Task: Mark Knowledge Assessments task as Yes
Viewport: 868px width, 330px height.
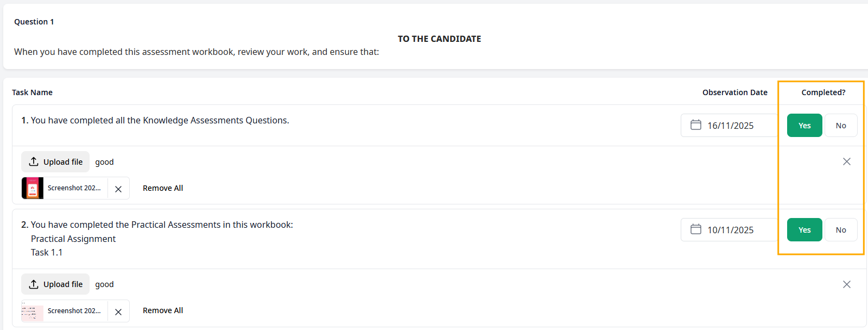Action: click(x=804, y=126)
